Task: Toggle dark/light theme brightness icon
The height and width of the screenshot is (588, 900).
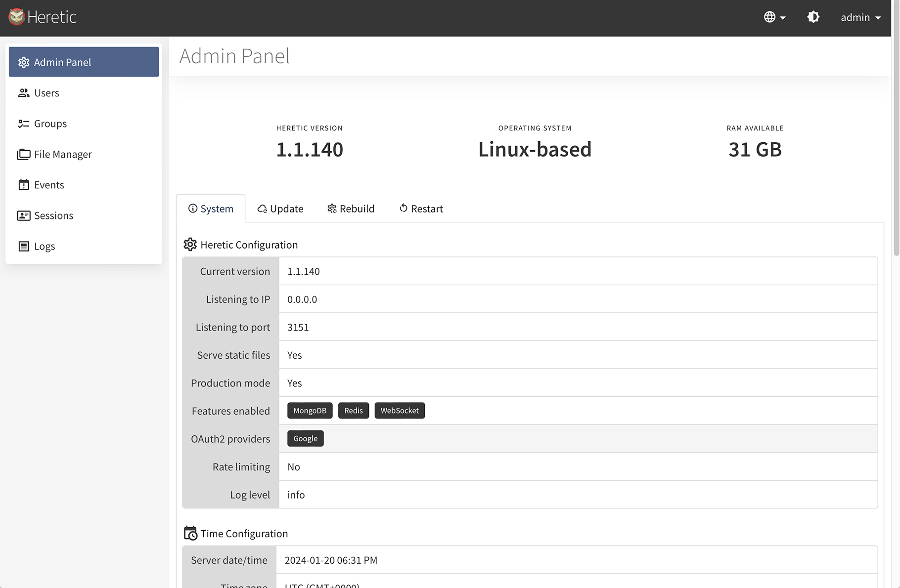Action: point(813,17)
